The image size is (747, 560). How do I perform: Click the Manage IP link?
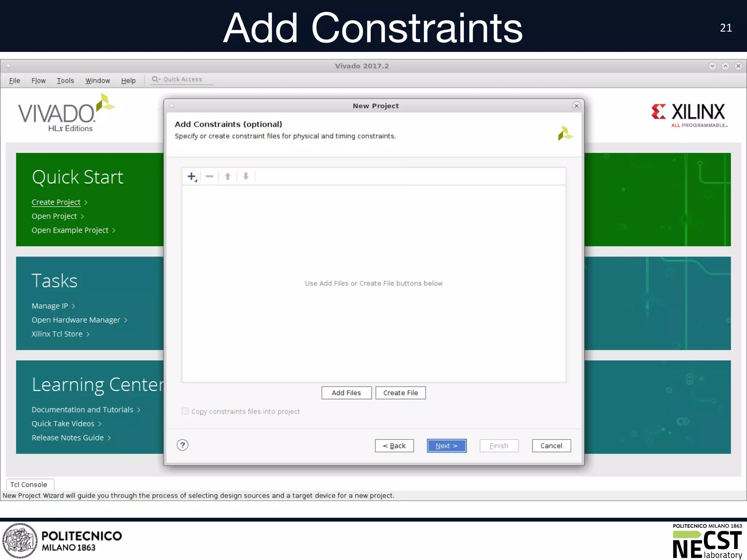(x=50, y=306)
